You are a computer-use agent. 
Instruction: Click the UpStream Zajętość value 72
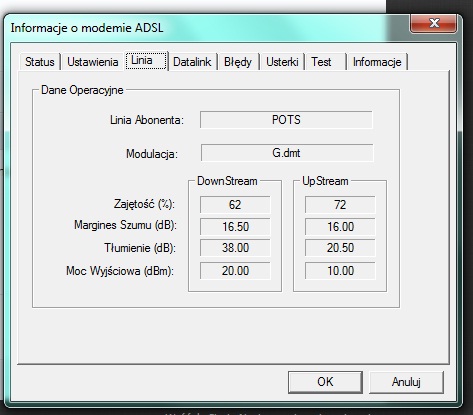[x=340, y=204]
